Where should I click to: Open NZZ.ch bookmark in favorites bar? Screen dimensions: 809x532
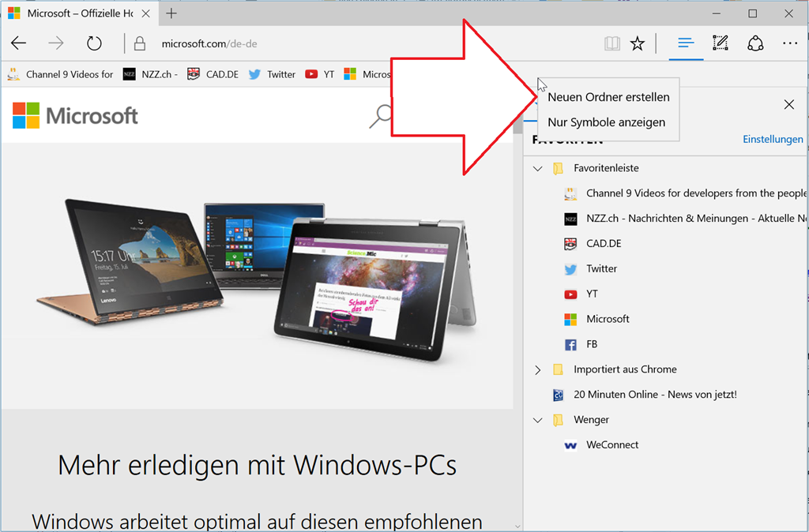point(150,74)
